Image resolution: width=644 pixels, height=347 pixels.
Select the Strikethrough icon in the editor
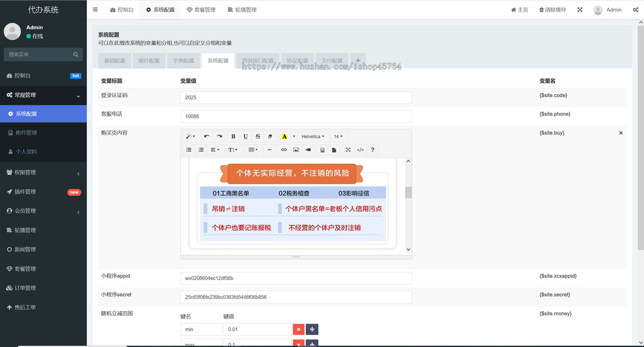pos(258,136)
